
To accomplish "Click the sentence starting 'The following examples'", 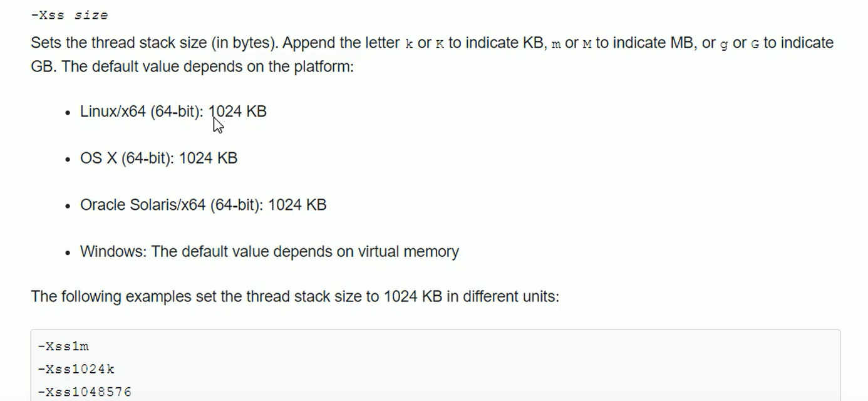I will (x=295, y=296).
